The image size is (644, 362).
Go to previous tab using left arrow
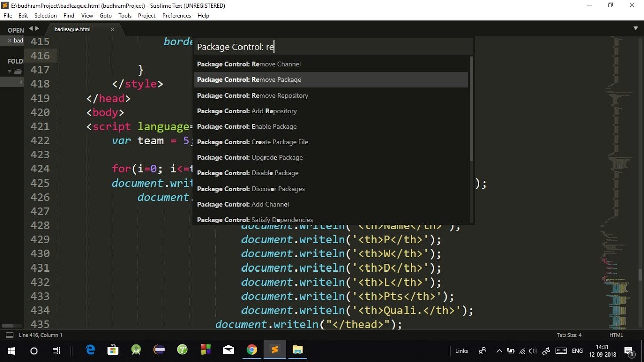31,29
